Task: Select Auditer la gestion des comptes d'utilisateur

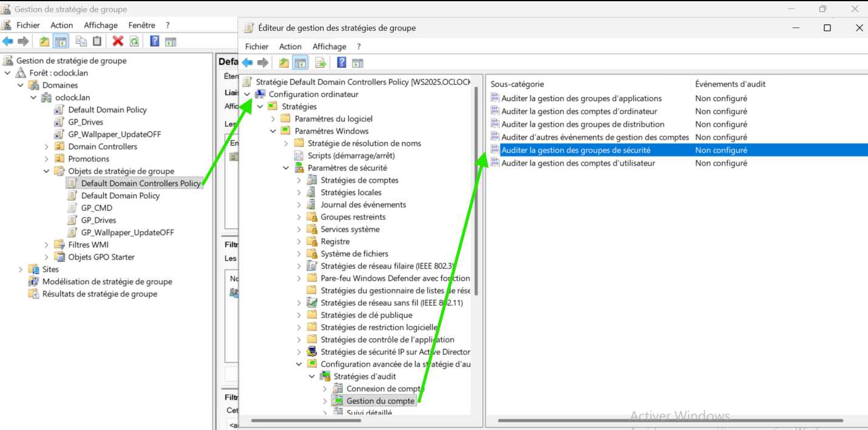Action: pyautogui.click(x=578, y=163)
